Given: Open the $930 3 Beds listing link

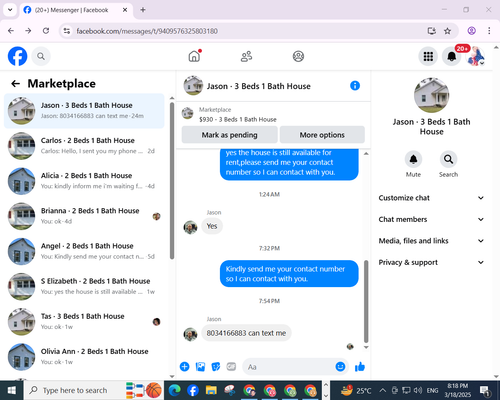Looking at the screenshot, I should point(238,119).
